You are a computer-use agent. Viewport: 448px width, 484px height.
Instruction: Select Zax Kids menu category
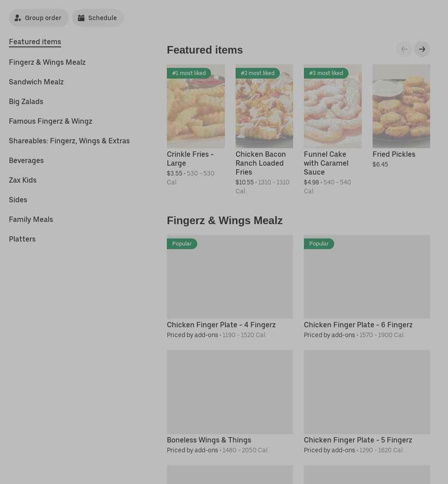tap(23, 180)
